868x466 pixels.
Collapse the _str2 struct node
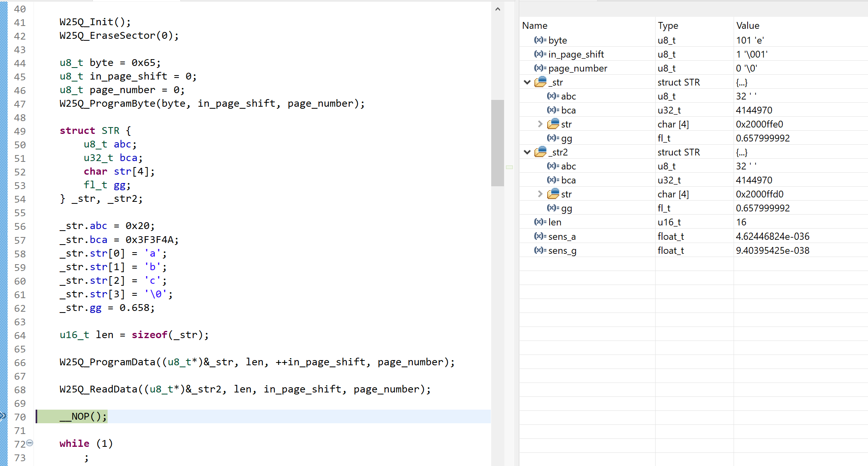point(527,152)
